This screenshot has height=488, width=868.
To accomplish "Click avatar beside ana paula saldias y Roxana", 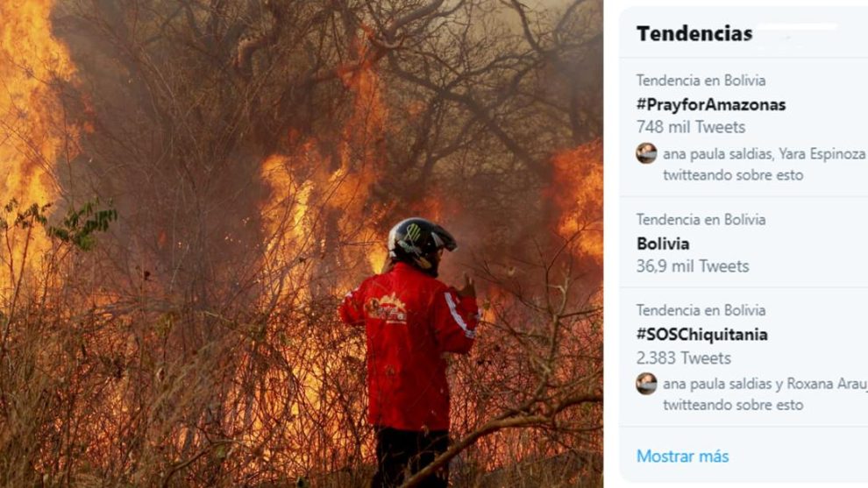I will tap(646, 384).
